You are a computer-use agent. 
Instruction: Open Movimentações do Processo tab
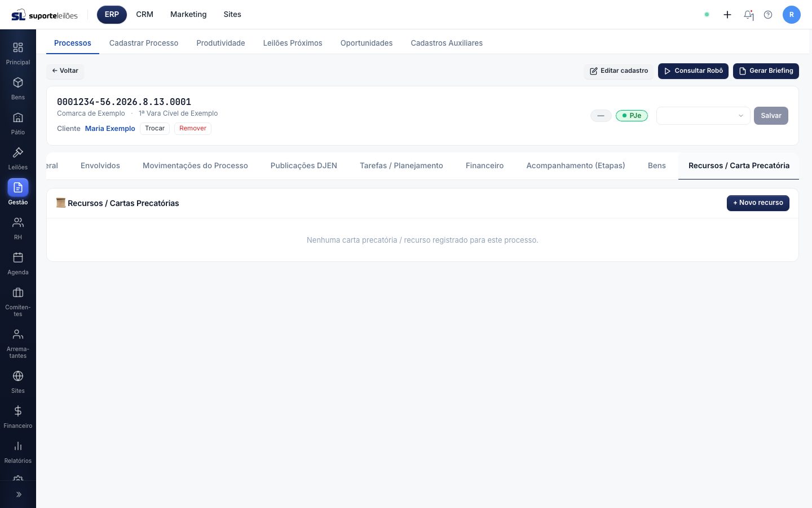pyautogui.click(x=195, y=166)
